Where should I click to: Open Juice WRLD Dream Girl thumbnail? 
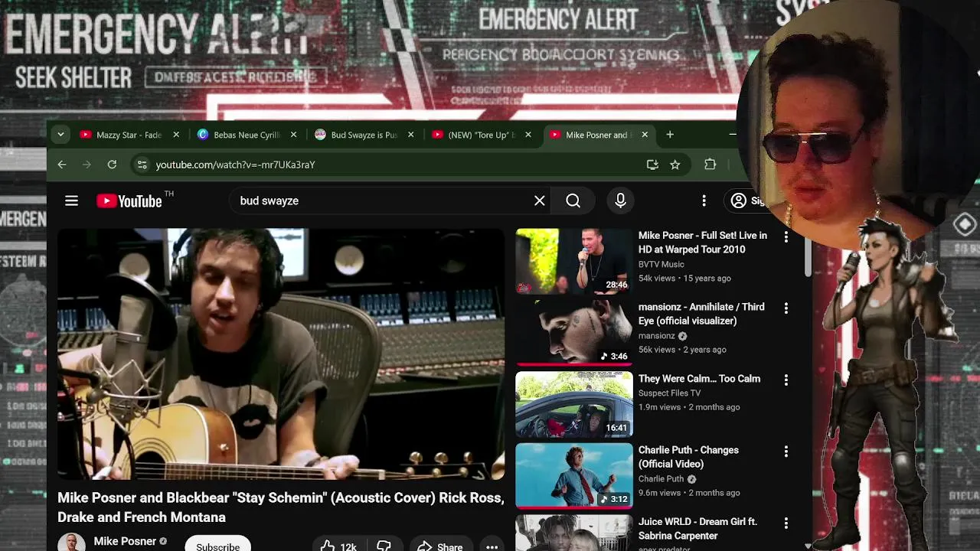point(574,533)
